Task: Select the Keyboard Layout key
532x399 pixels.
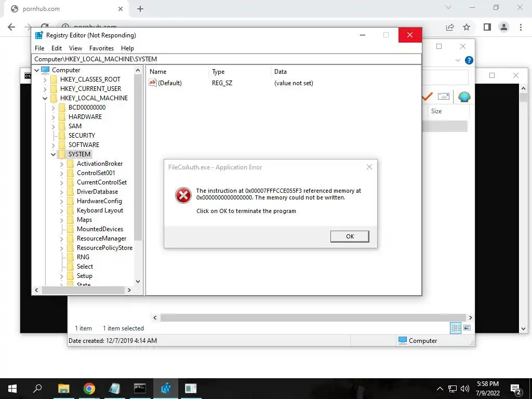Action: coord(100,210)
